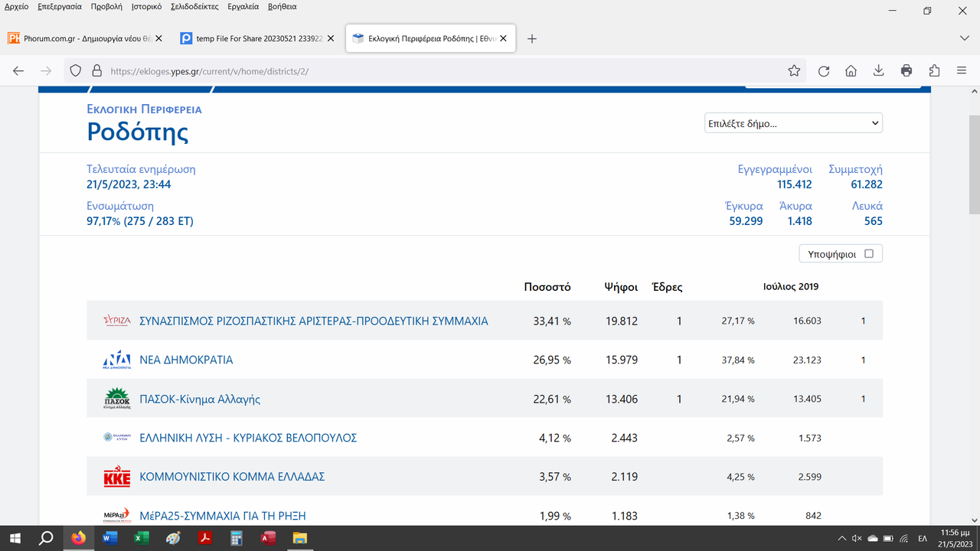The image size is (980, 551).
Task: Open the Firefox hamburger menu
Action: [x=962, y=70]
